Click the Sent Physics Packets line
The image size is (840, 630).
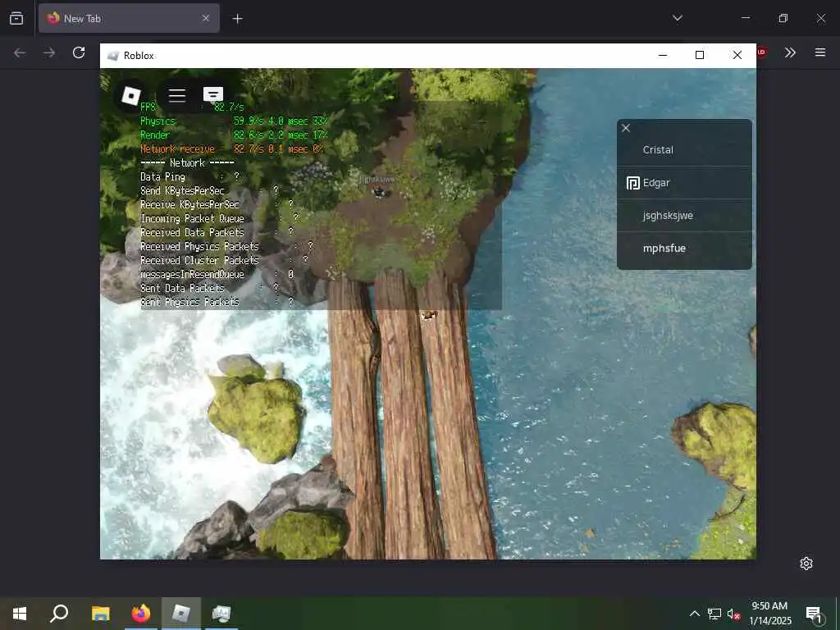coord(217,302)
